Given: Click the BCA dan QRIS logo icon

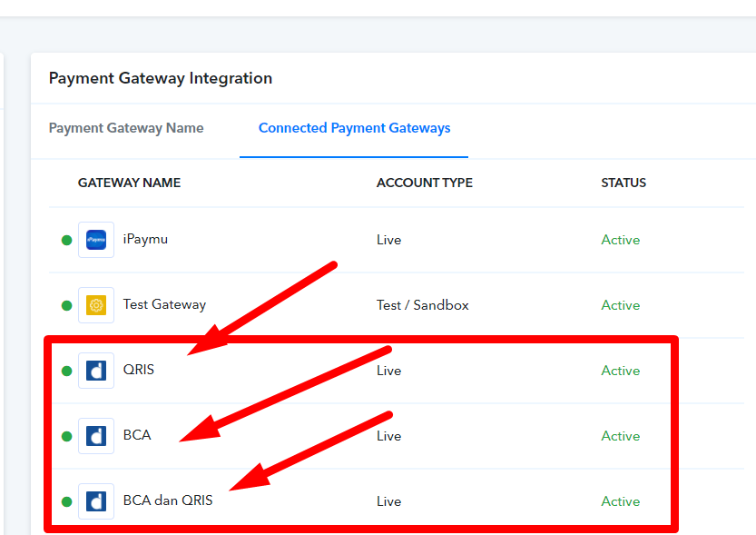Looking at the screenshot, I should tap(96, 501).
